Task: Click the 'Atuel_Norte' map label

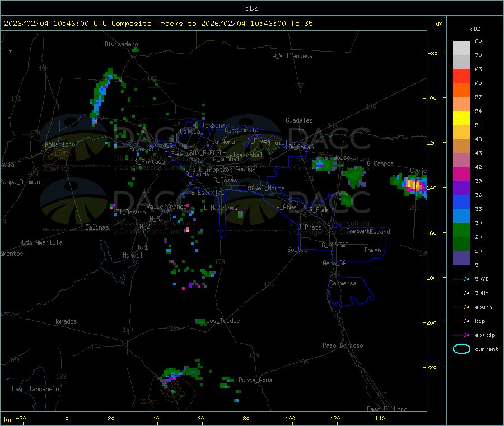Action: pyautogui.click(x=266, y=188)
